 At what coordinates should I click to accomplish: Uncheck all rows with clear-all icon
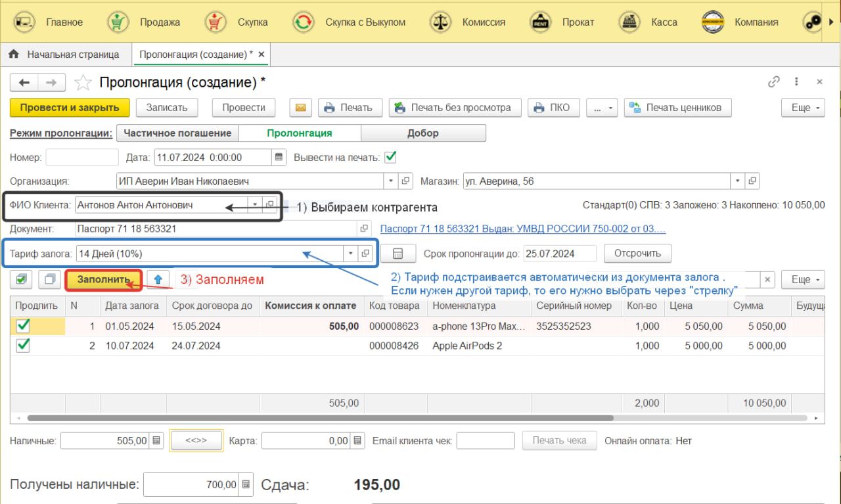click(49, 279)
